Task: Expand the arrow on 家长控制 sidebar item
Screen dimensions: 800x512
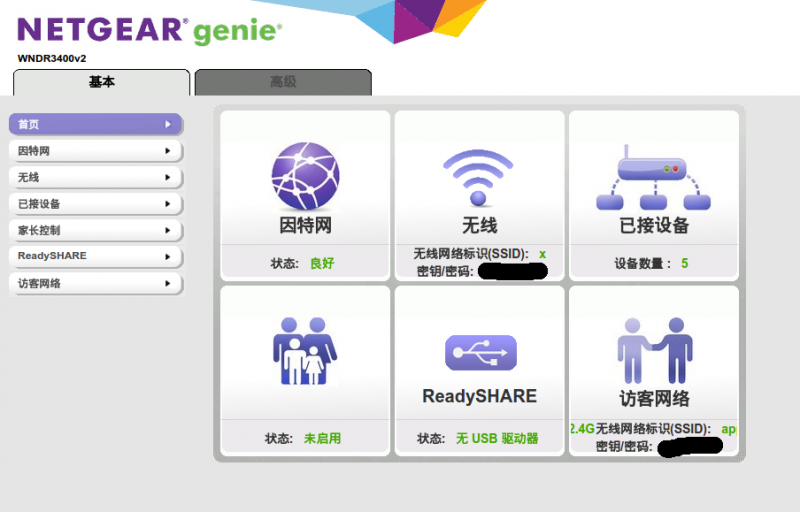Action: pos(168,231)
